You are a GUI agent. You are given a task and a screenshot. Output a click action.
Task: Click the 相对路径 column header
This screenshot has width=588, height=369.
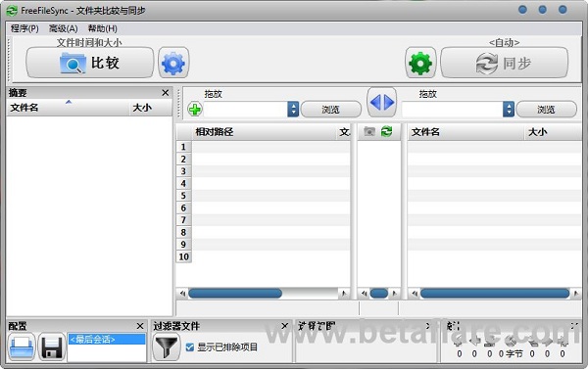pos(265,132)
